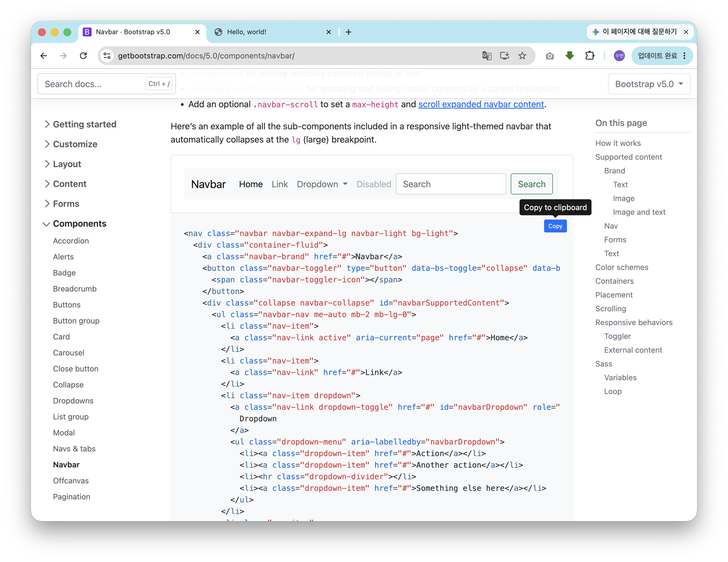The width and height of the screenshot is (728, 562).
Task: Close the Navbar Bootstrap tab
Action: click(197, 32)
